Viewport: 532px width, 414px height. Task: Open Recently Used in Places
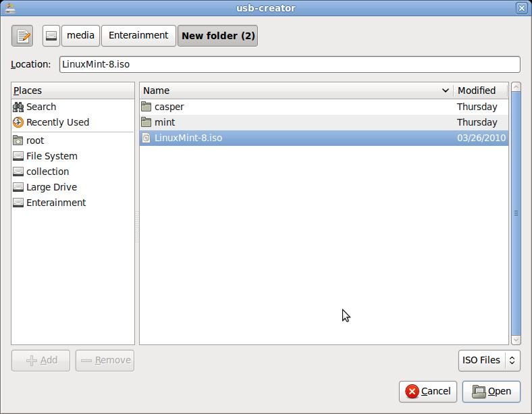pos(73,122)
